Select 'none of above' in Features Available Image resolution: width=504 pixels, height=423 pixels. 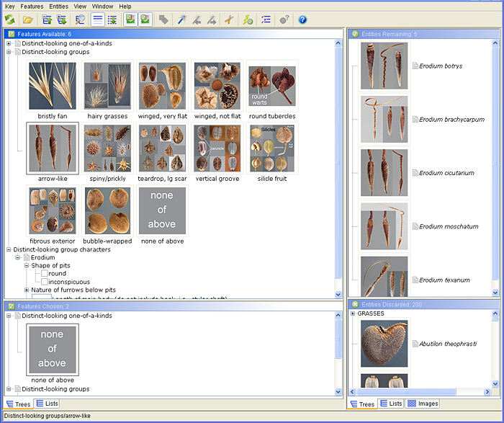point(162,211)
